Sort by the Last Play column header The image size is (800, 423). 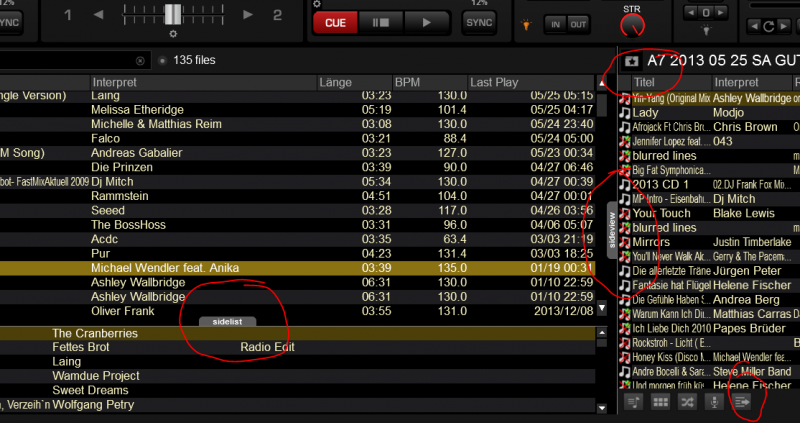(x=531, y=82)
